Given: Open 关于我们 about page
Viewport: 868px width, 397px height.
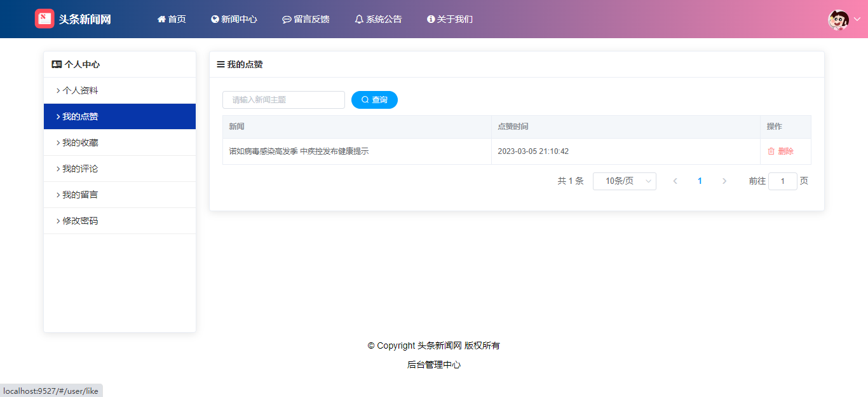Looking at the screenshot, I should (450, 19).
